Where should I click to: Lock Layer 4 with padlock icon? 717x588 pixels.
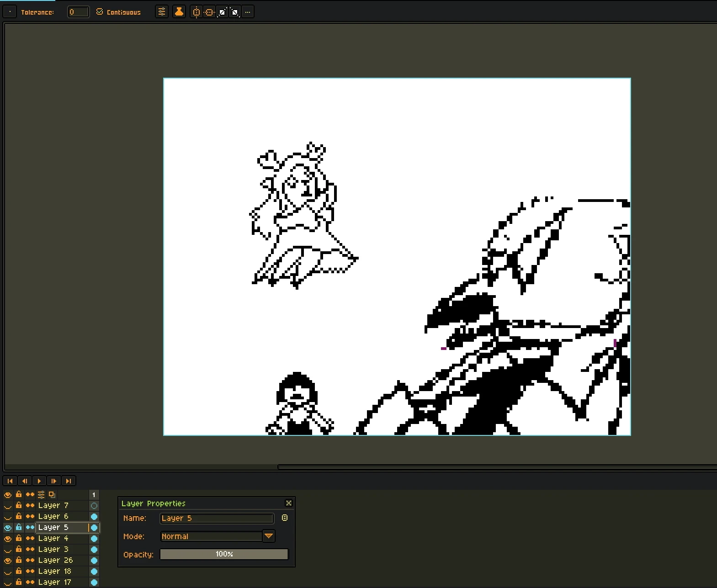tap(19, 538)
